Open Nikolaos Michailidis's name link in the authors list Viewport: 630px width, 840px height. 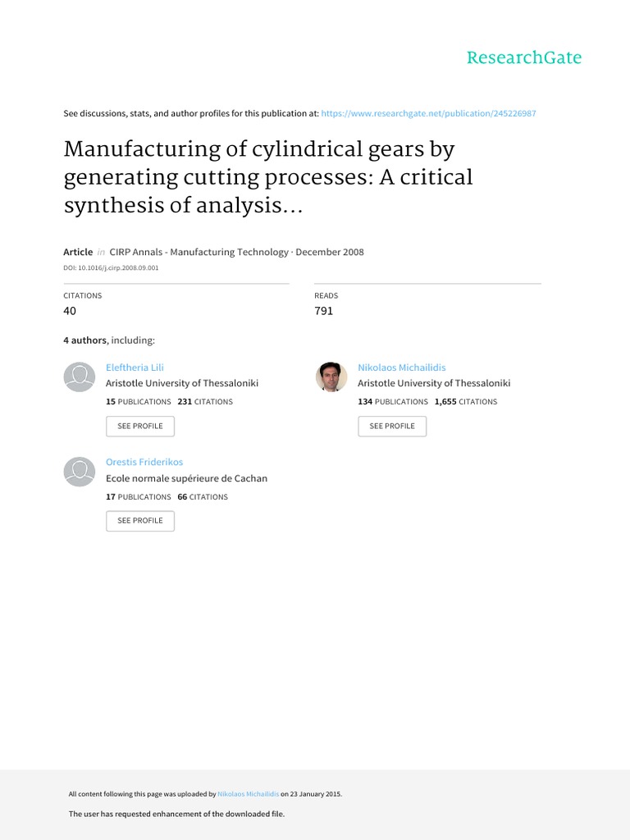pyautogui.click(x=402, y=367)
